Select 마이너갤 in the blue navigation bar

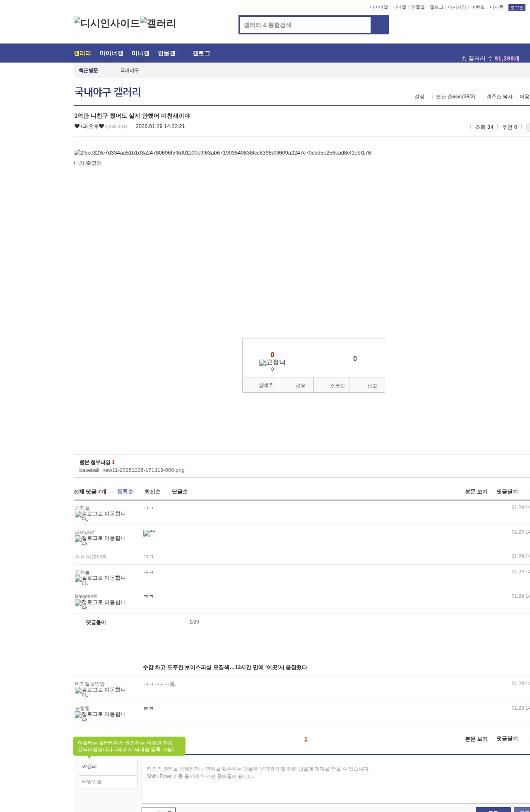(x=111, y=53)
